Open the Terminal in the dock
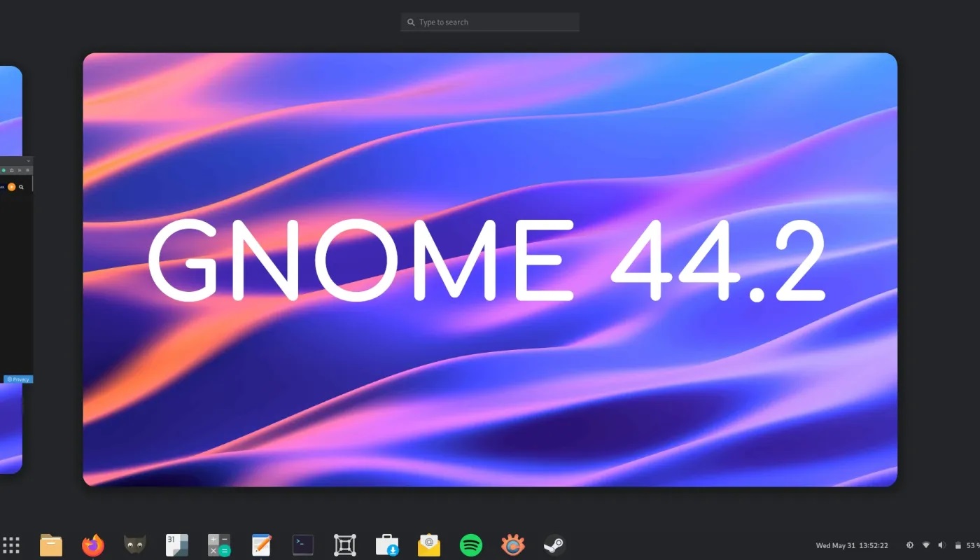The height and width of the screenshot is (560, 980). (303, 545)
